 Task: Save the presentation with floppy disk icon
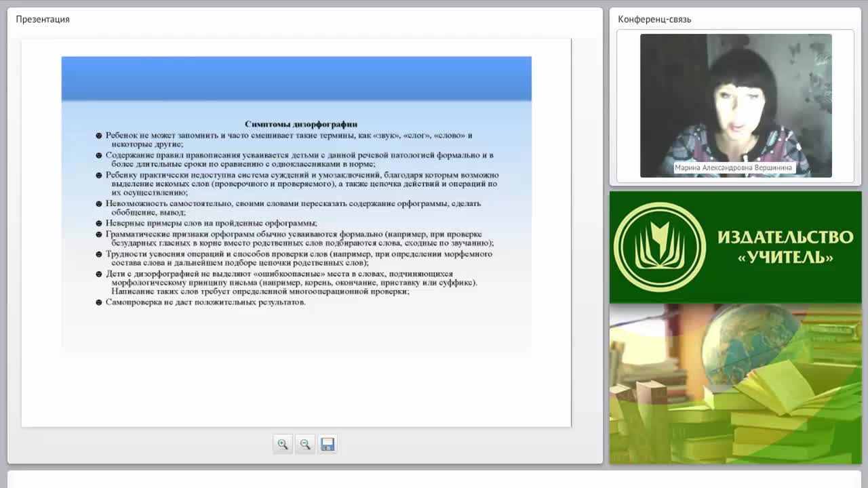(x=328, y=444)
